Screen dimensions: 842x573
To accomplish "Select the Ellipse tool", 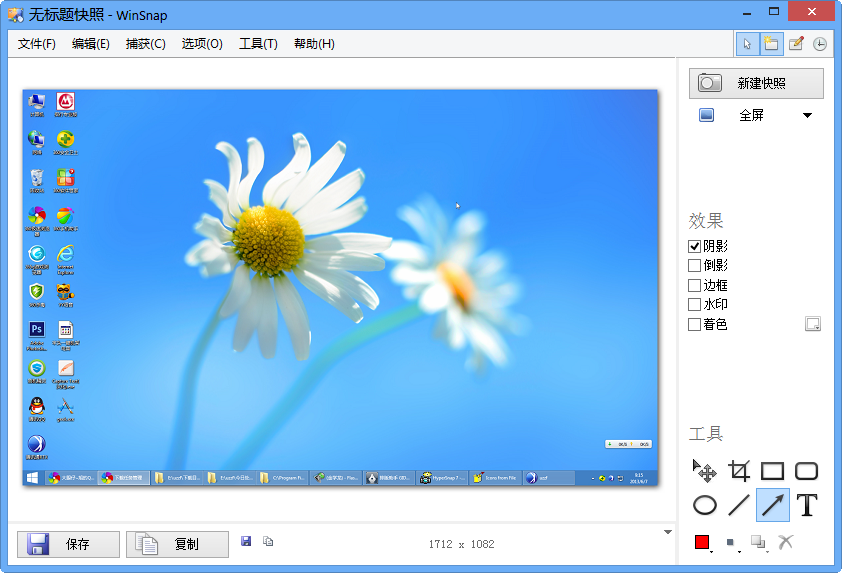I will pyautogui.click(x=705, y=505).
